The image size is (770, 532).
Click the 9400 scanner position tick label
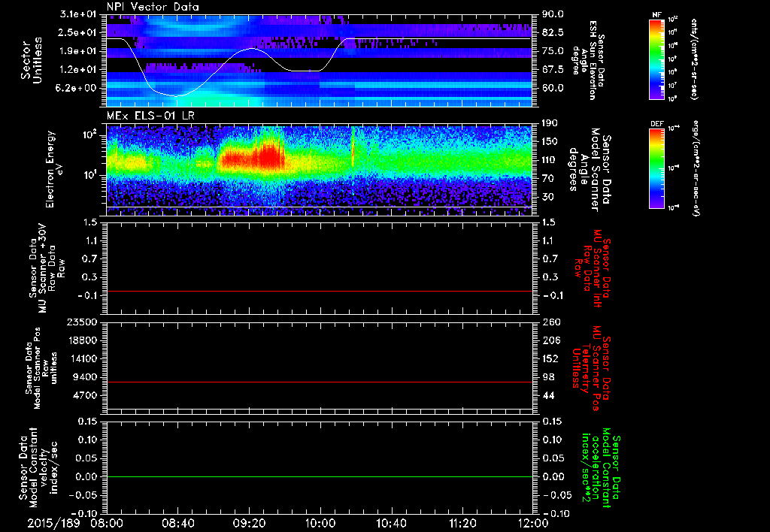[85, 377]
